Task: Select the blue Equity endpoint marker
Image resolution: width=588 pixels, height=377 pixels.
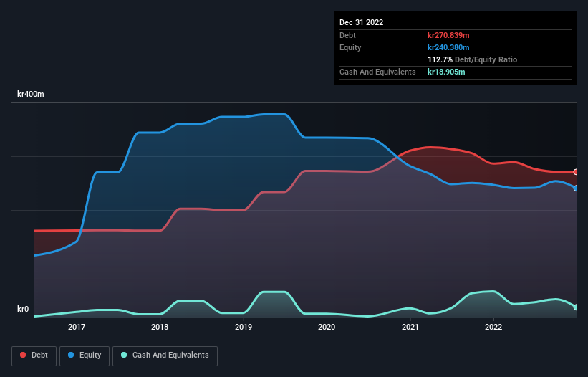Action: 576,188
